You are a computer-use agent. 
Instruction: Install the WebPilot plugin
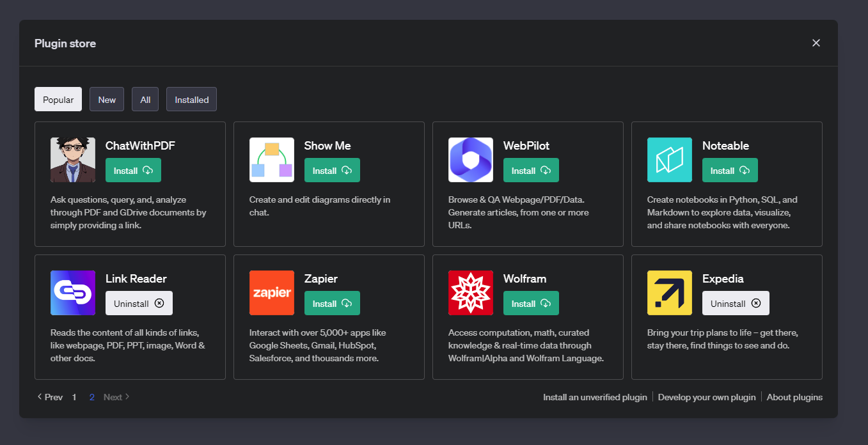click(531, 170)
